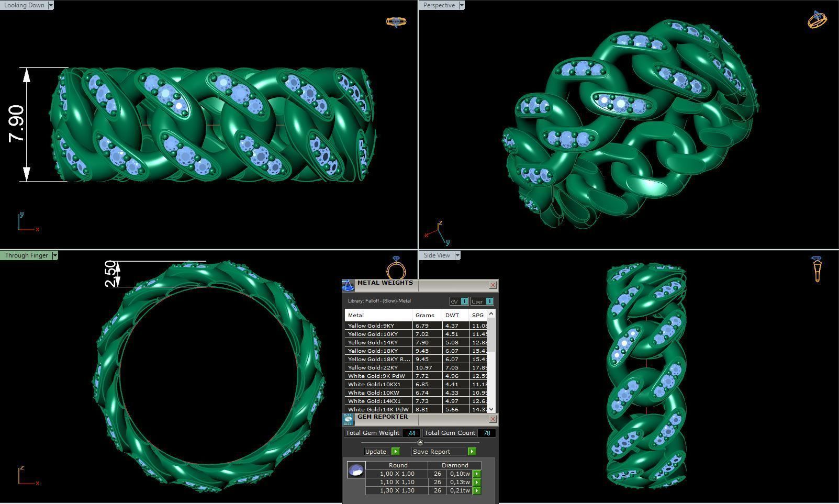Close the Gem Reporter panel
This screenshot has width=839, height=504.
(493, 419)
